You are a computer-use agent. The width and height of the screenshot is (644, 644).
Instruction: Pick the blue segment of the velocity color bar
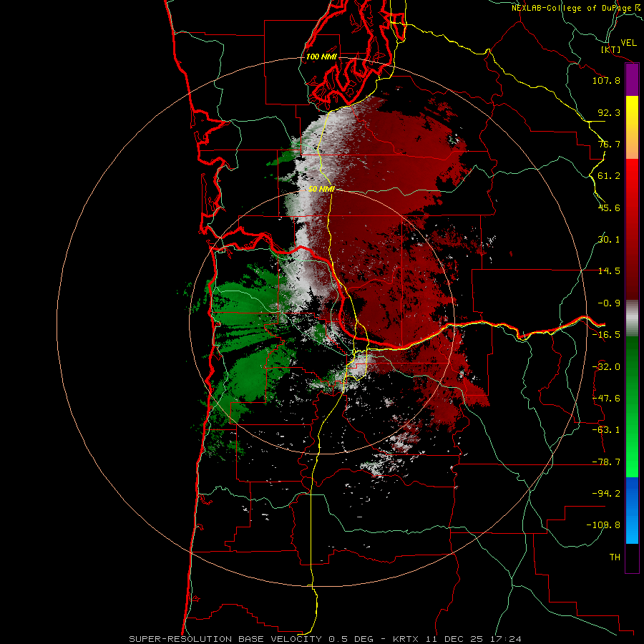(632, 510)
